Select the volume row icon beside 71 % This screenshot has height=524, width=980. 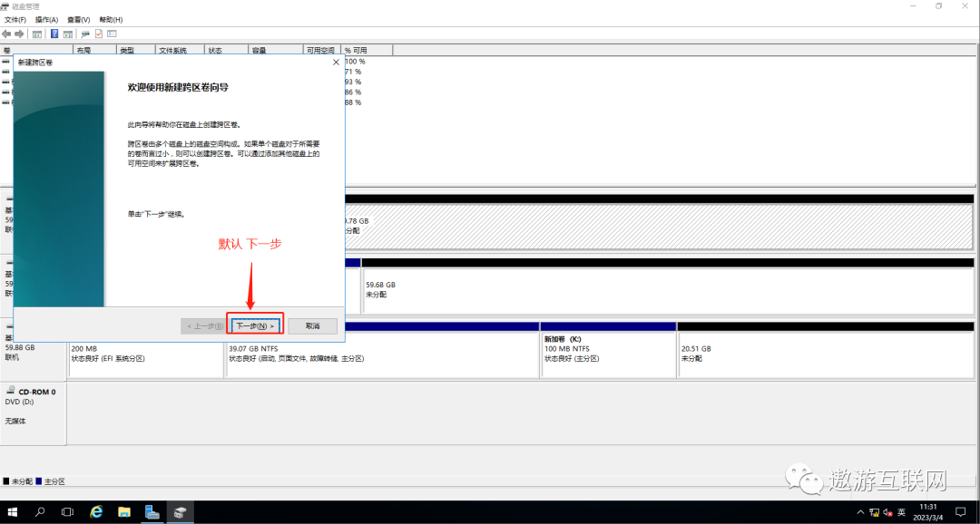click(5, 72)
